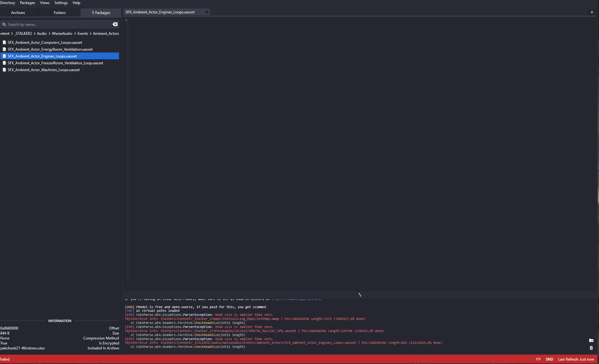Click the SND label in status bar

click(x=549, y=359)
